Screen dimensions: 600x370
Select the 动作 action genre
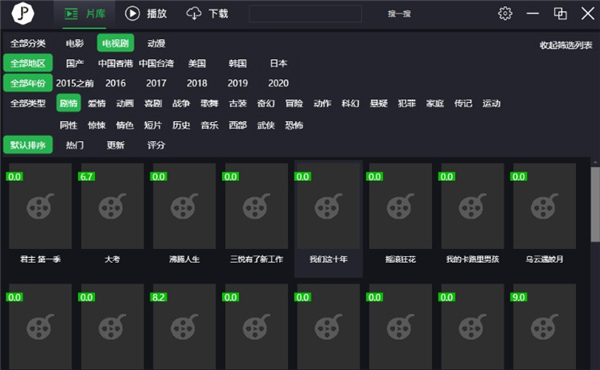(x=322, y=103)
